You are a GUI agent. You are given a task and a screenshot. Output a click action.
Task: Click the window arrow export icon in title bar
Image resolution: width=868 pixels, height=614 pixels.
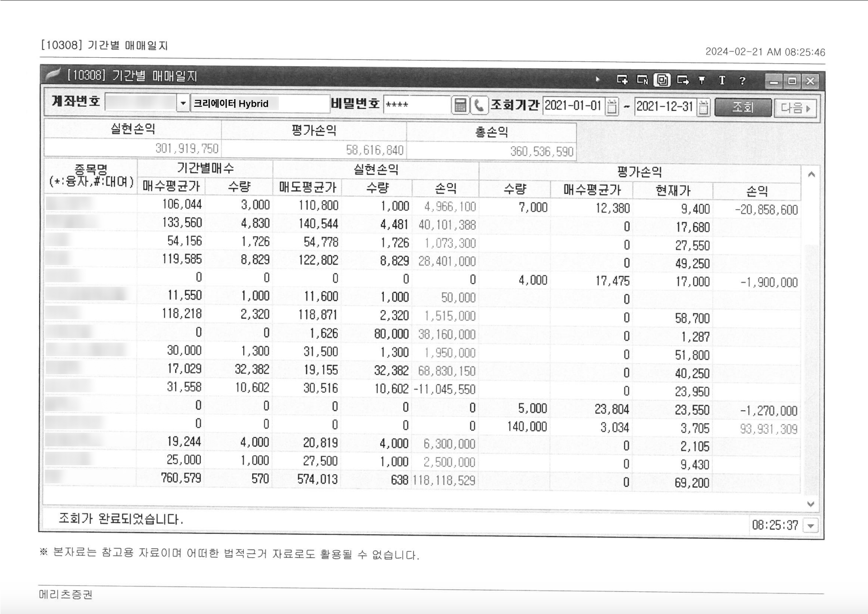click(683, 80)
